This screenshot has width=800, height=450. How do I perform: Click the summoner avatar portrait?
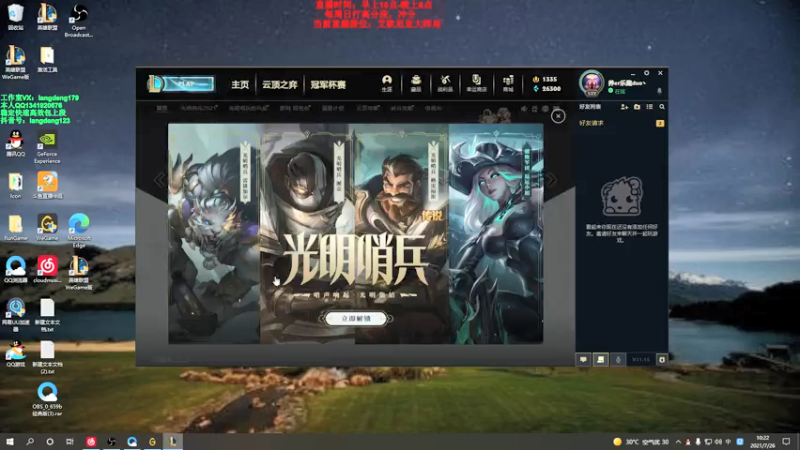pyautogui.click(x=591, y=83)
